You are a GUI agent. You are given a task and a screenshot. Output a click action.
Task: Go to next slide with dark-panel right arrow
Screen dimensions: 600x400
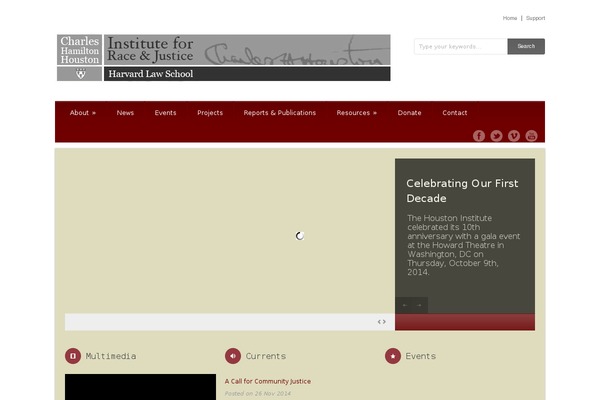coord(419,305)
